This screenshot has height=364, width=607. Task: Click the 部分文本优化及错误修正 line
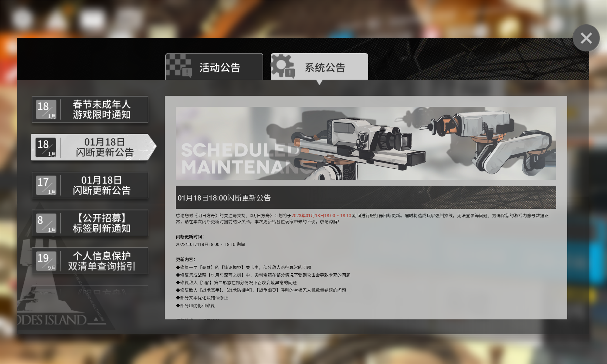pyautogui.click(x=202, y=298)
